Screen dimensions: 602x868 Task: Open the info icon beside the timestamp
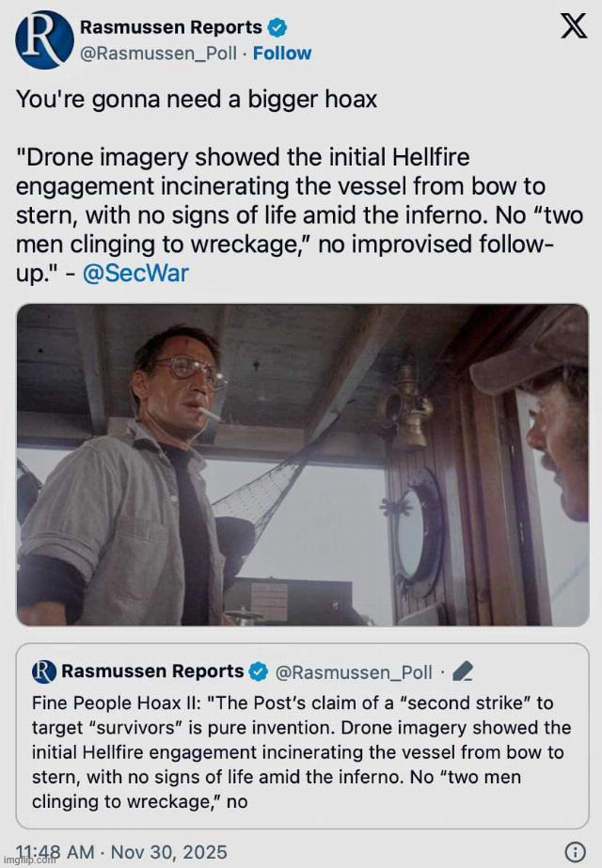click(575, 852)
